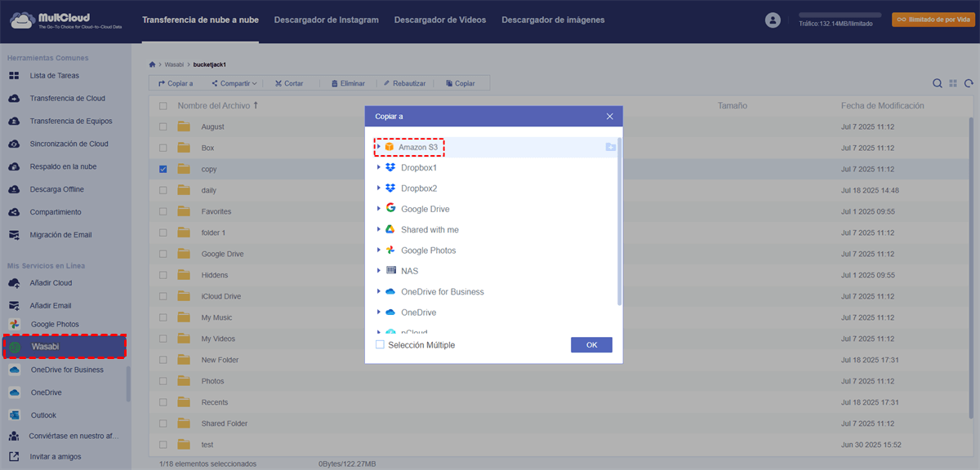This screenshot has width=980, height=470.
Task: Click the user account avatar icon
Action: (773, 20)
